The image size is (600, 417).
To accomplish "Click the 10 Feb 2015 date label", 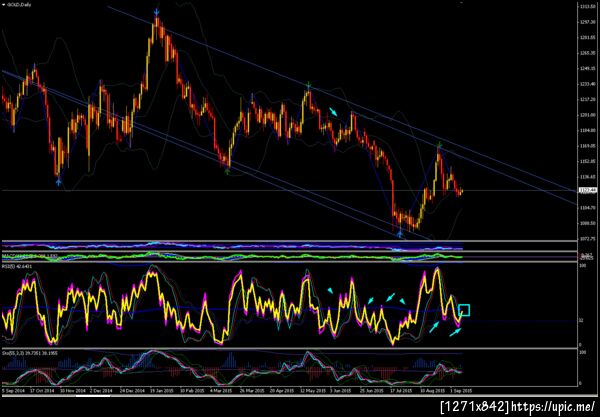I will pyautogui.click(x=192, y=391).
